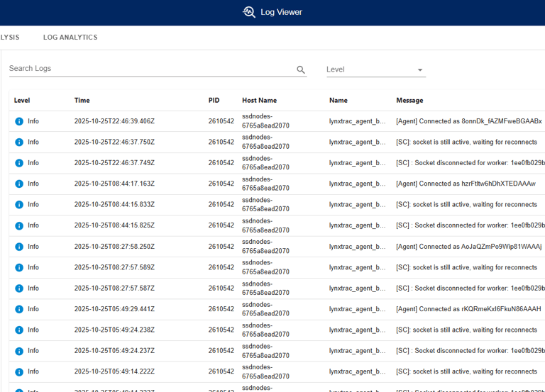Sort by the Host Name column header
545x392 pixels.
click(259, 101)
